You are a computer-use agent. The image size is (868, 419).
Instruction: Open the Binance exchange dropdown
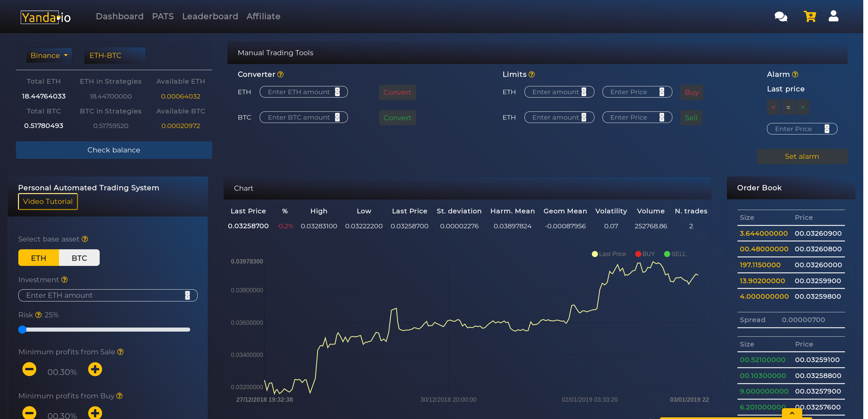(49, 56)
